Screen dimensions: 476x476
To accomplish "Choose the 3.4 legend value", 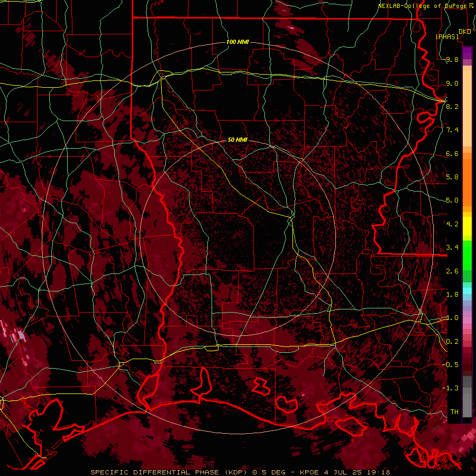I will [x=452, y=248].
